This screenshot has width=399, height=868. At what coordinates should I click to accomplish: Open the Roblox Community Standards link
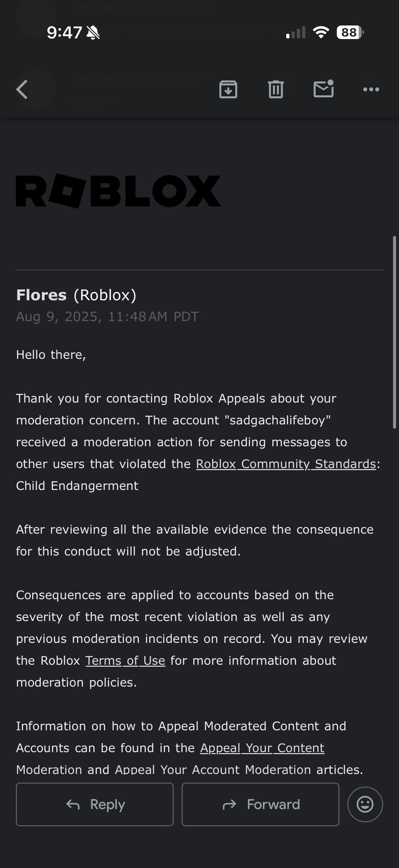(287, 464)
